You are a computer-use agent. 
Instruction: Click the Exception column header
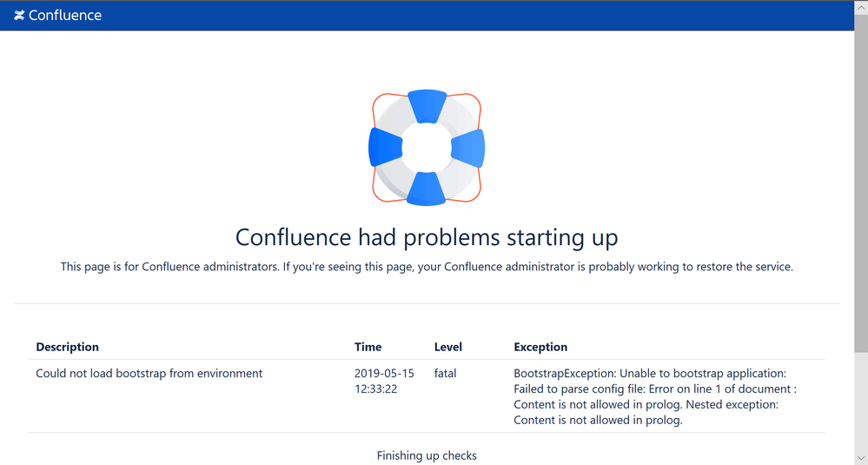[540, 347]
